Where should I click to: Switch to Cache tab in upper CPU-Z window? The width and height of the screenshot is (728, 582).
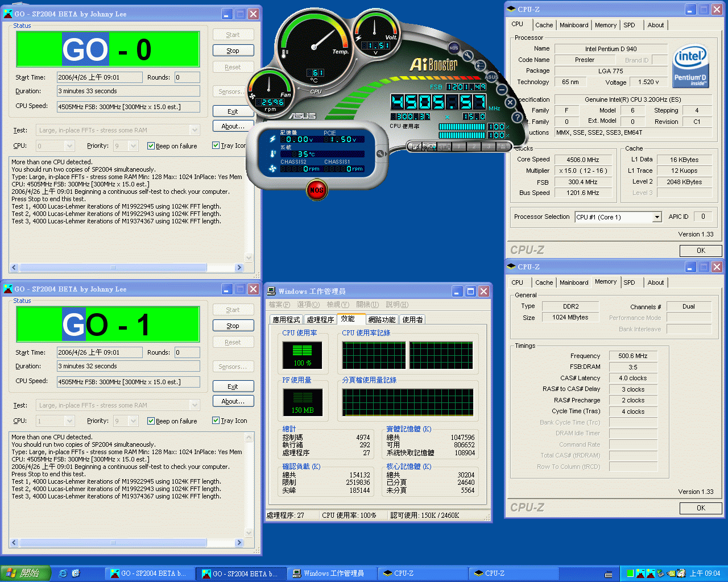[x=544, y=25]
